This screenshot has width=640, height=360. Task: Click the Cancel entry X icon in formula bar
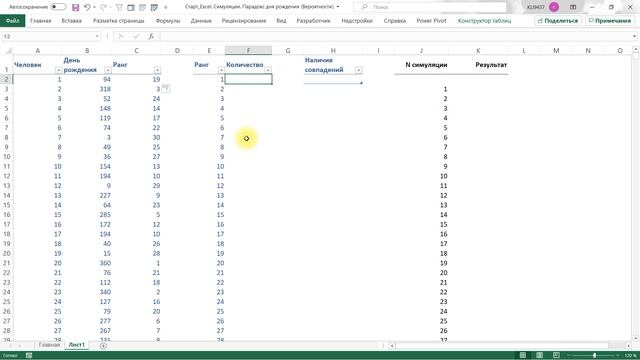click(121, 36)
